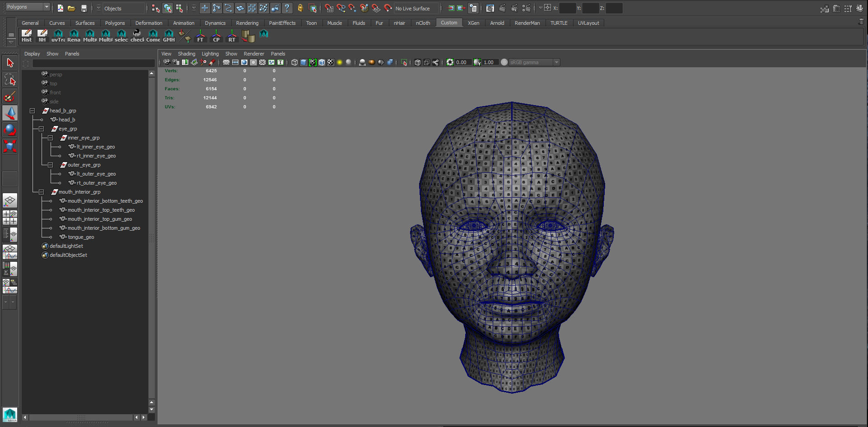Screen dimensions: 868x427
Task: Open the input box mode dropdown arrow
Action: tap(541, 8)
